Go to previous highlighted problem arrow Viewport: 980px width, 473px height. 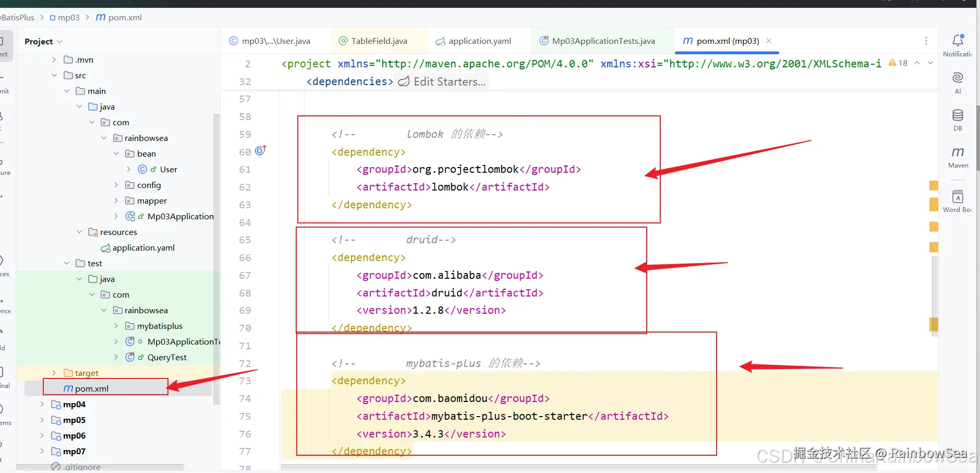pyautogui.click(x=917, y=63)
